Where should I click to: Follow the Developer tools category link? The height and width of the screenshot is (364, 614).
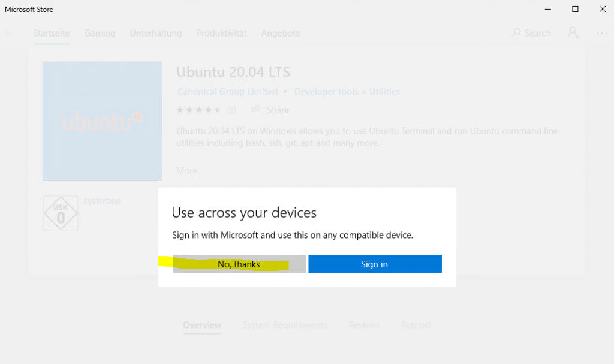[326, 92]
